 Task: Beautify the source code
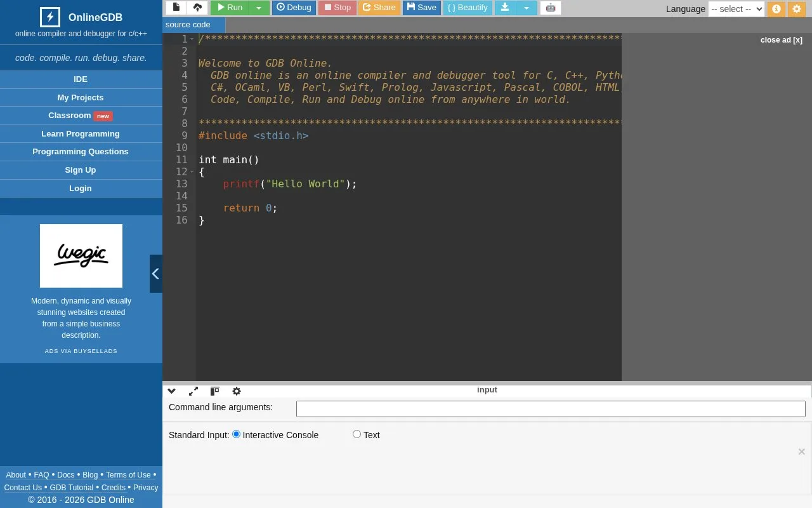(468, 8)
